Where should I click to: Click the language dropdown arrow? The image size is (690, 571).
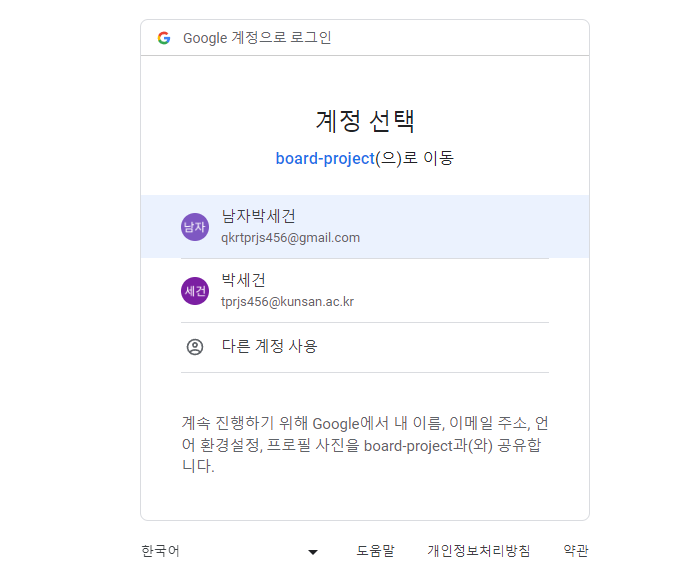313,552
